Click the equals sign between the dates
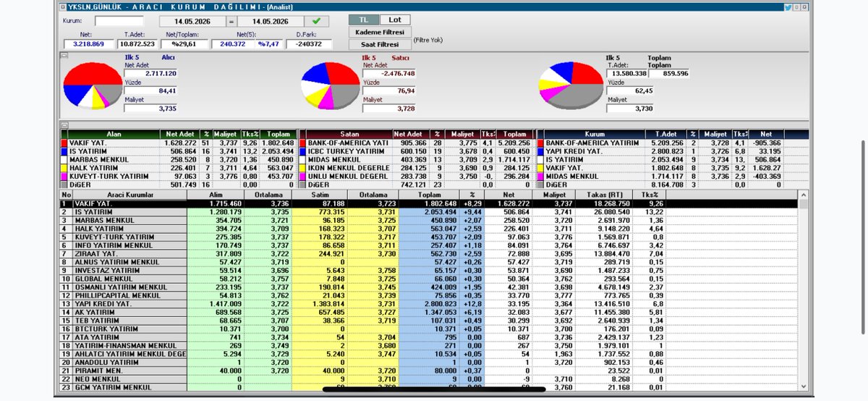 click(x=231, y=21)
